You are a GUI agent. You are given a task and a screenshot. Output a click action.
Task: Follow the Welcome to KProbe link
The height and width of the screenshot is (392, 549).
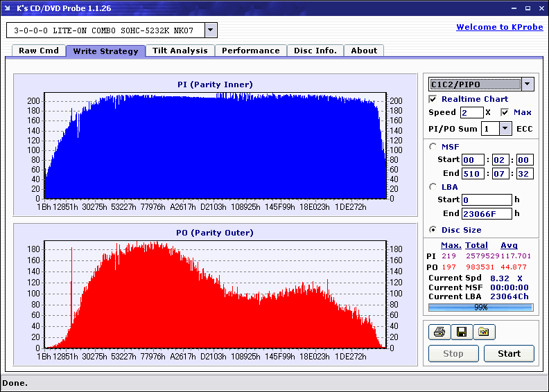499,27
